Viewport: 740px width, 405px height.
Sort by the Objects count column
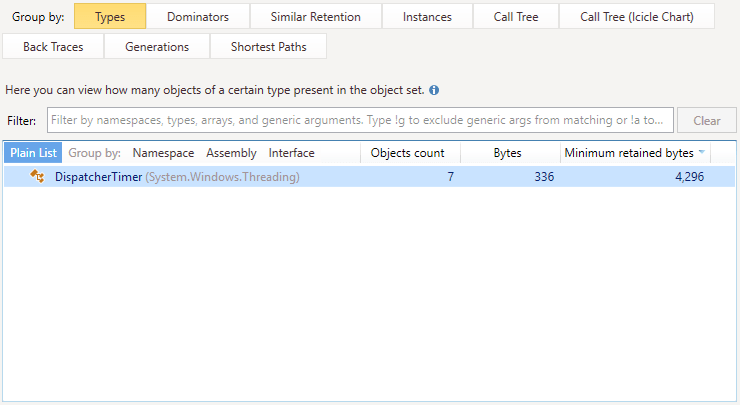coord(407,153)
